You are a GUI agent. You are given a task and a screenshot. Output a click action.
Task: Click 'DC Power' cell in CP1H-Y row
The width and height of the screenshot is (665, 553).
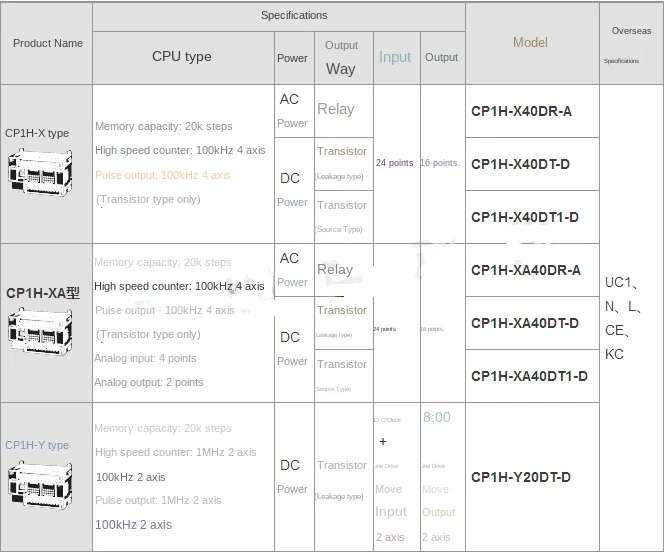tap(292, 477)
